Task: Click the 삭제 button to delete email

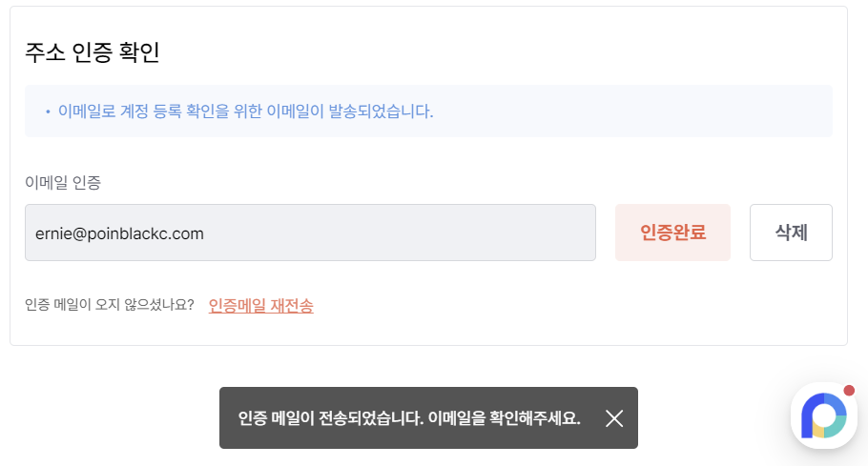Action: tap(791, 233)
